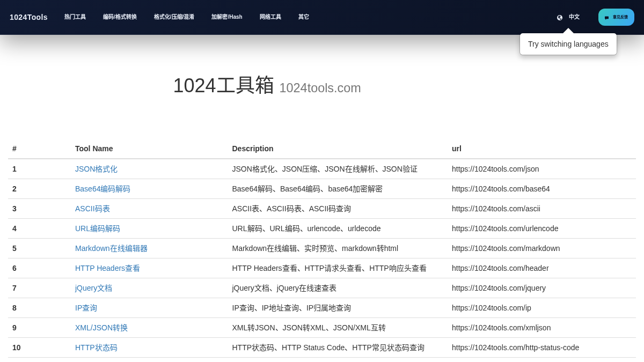Open the jQuery文档 tool link

coord(93,288)
